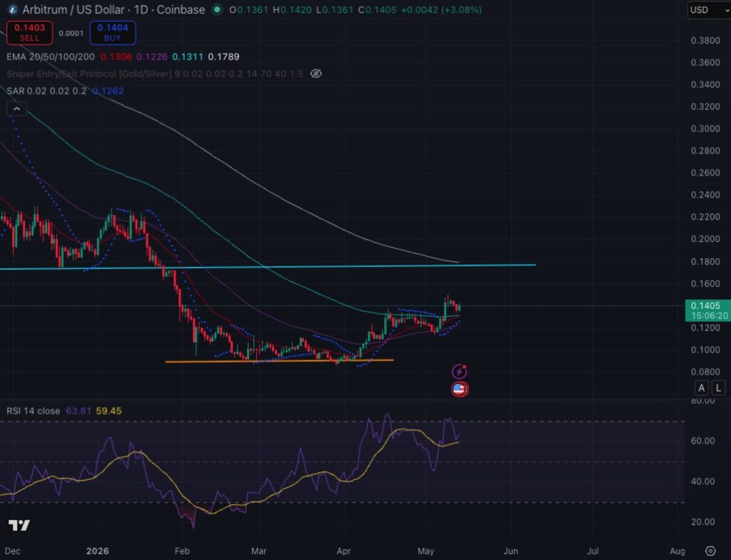Click the 0.0001 spread value
The image size is (731, 560).
[71, 33]
